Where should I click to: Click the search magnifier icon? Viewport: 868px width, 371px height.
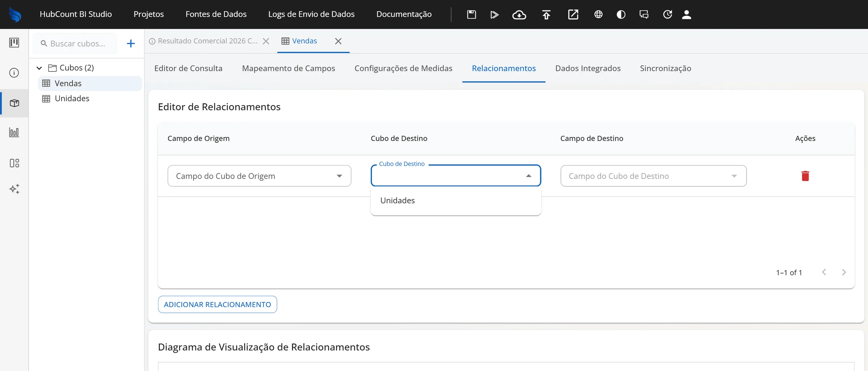tap(44, 44)
